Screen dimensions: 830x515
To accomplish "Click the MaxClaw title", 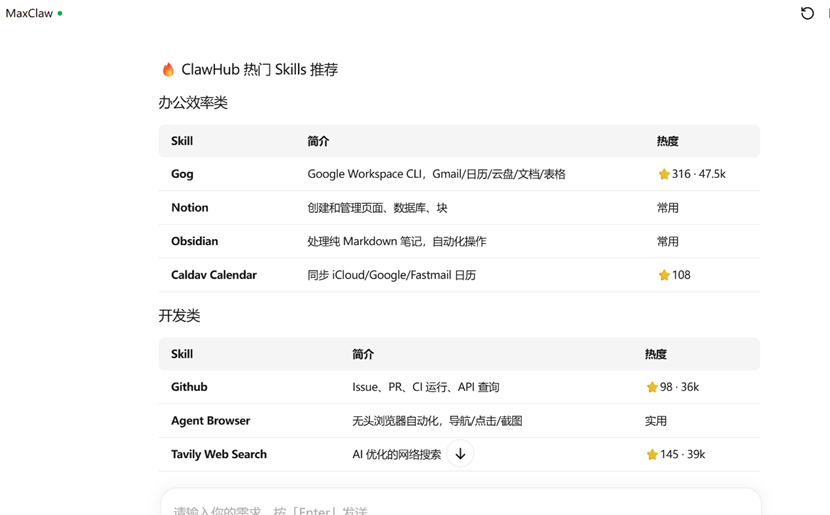I will (29, 14).
